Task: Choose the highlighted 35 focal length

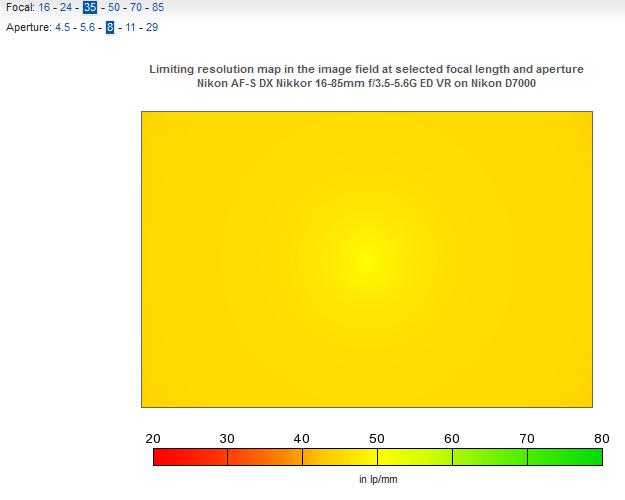Action: point(90,7)
